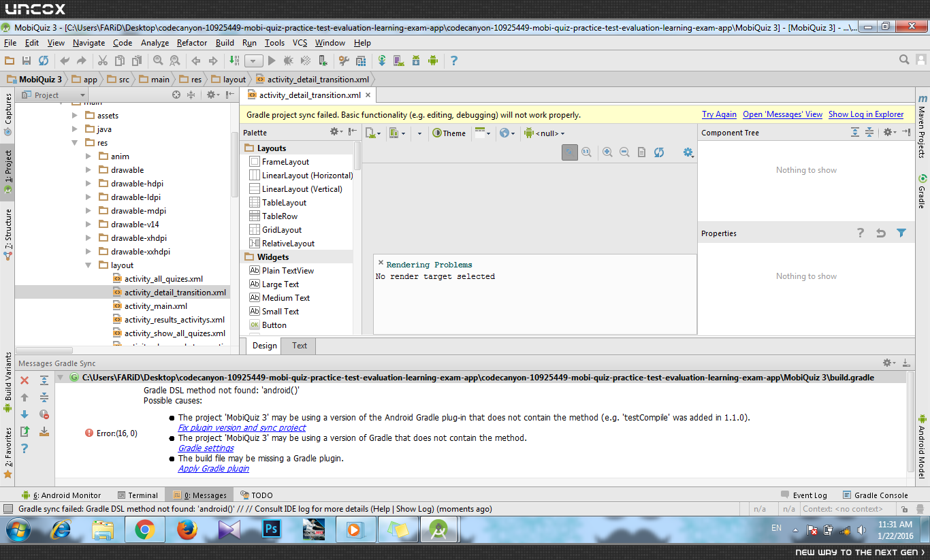
Task: Open the Theme selector in preview
Action: pos(449,133)
